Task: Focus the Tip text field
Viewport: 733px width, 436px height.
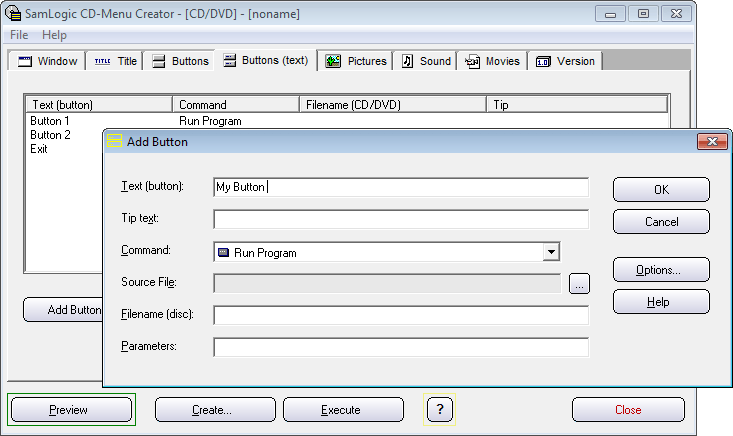Action: click(401, 219)
